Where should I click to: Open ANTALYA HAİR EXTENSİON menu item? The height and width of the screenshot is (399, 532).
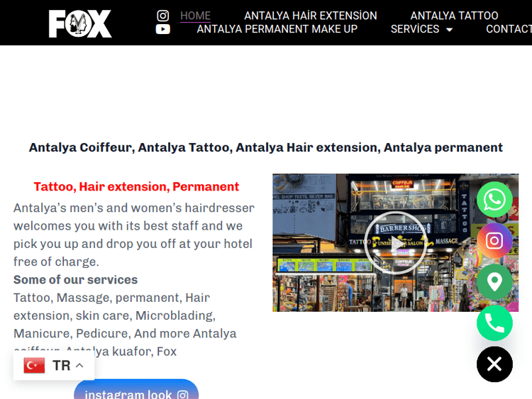(311, 16)
